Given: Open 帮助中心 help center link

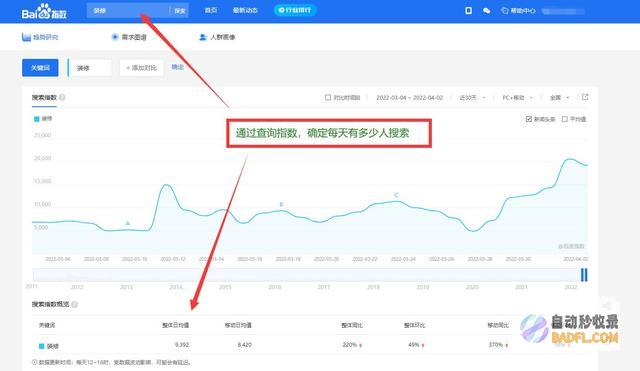Looking at the screenshot, I should [518, 11].
